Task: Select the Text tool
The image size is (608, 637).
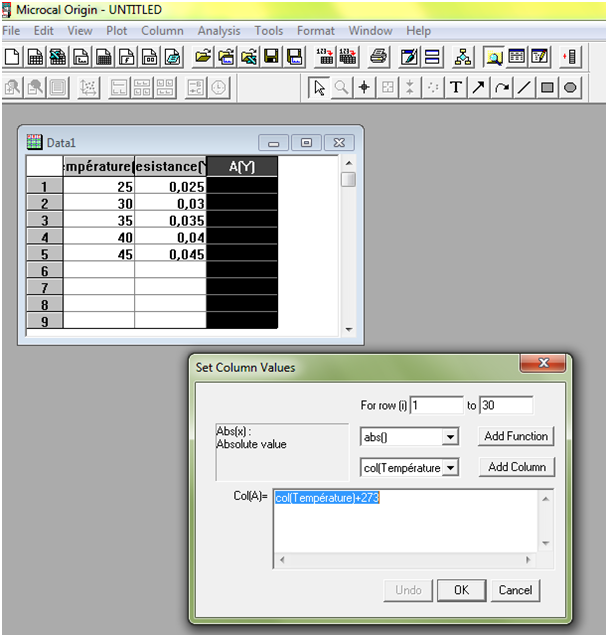Action: (456, 88)
